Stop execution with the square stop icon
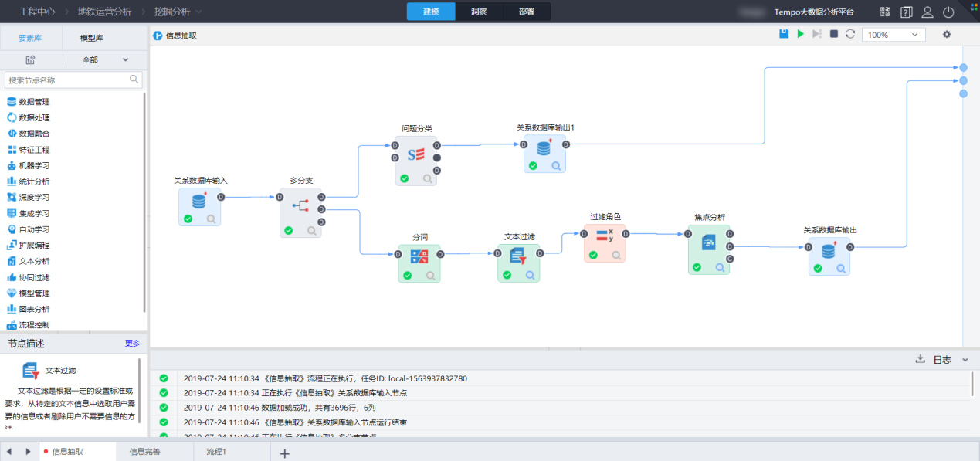 (x=834, y=34)
